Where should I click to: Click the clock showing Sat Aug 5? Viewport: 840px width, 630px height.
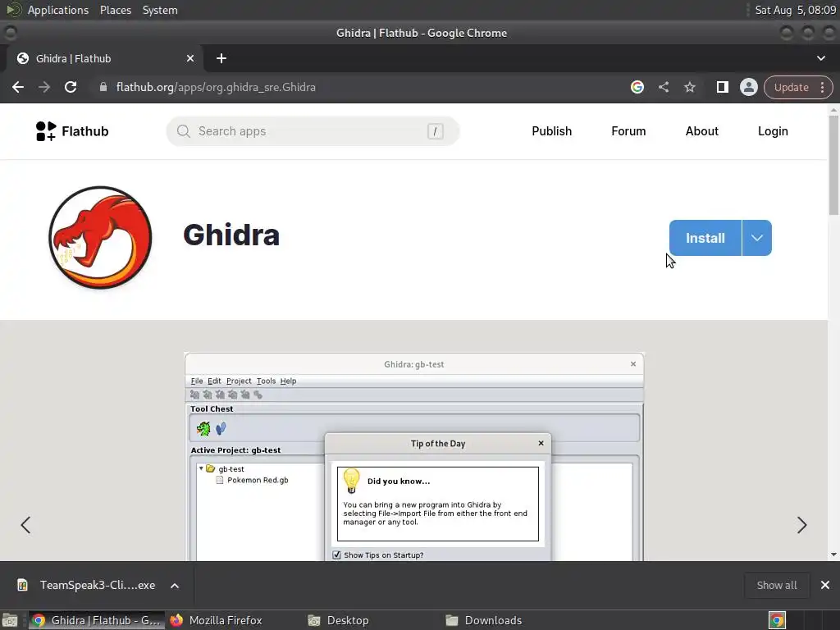pos(795,10)
